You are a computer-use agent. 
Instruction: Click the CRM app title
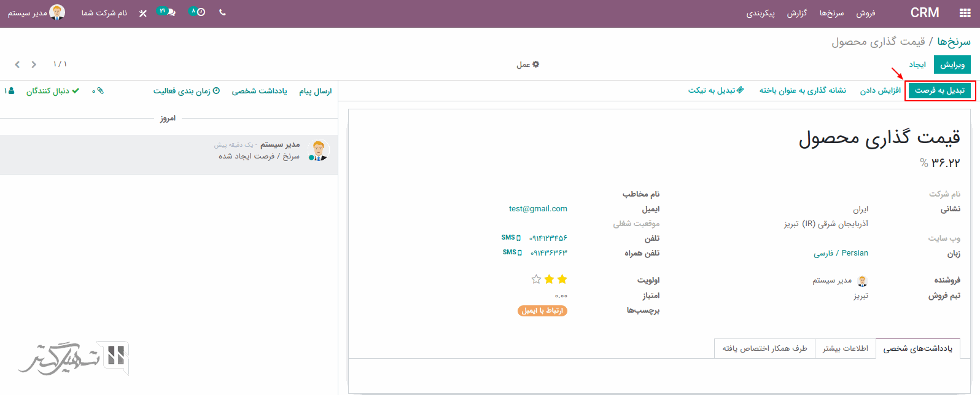[925, 13]
